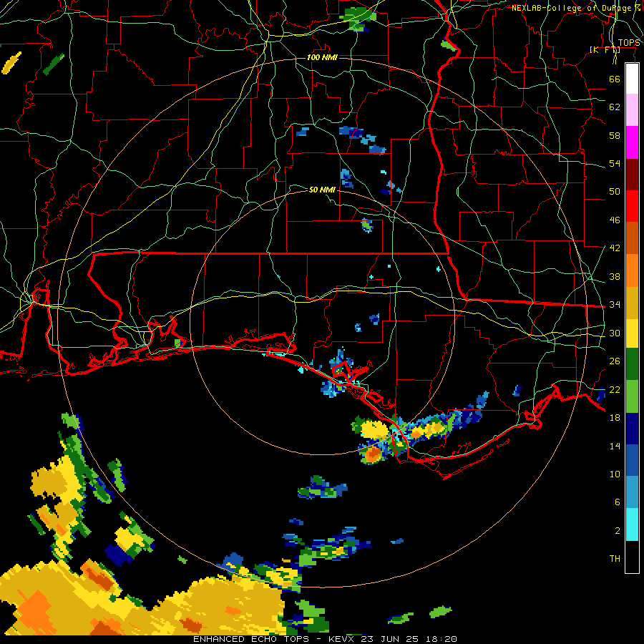Click the 14 legend value

pyautogui.click(x=615, y=446)
